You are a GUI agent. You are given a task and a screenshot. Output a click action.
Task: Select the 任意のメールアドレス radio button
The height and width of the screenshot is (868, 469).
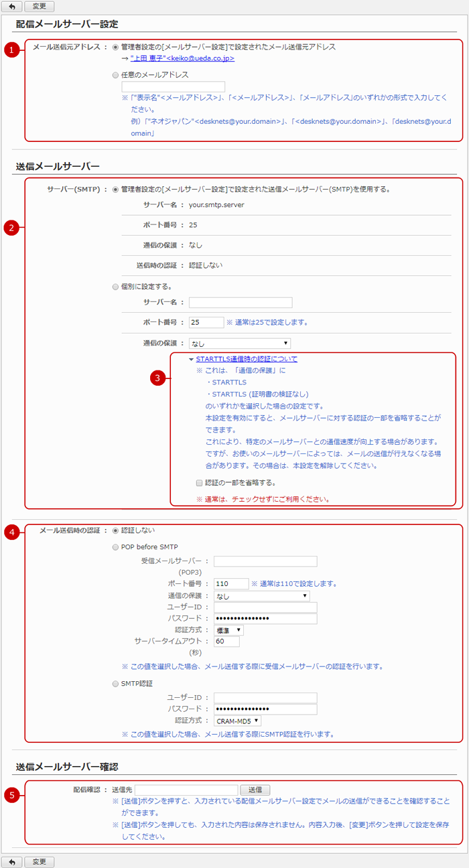(116, 76)
